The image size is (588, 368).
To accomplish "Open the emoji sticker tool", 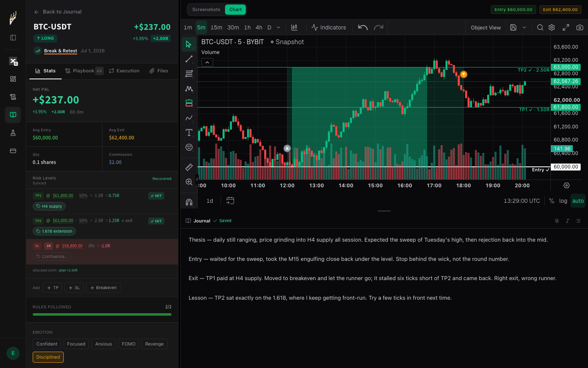I will pyautogui.click(x=189, y=147).
